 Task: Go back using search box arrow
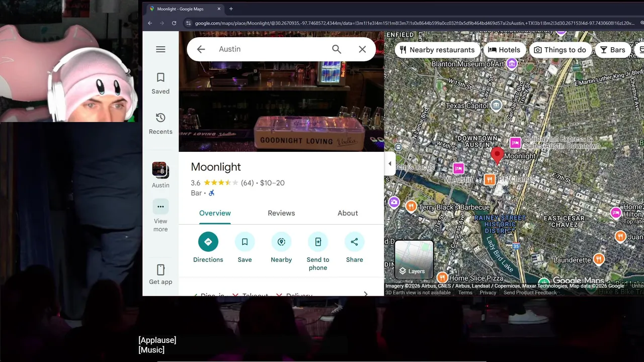click(x=201, y=49)
